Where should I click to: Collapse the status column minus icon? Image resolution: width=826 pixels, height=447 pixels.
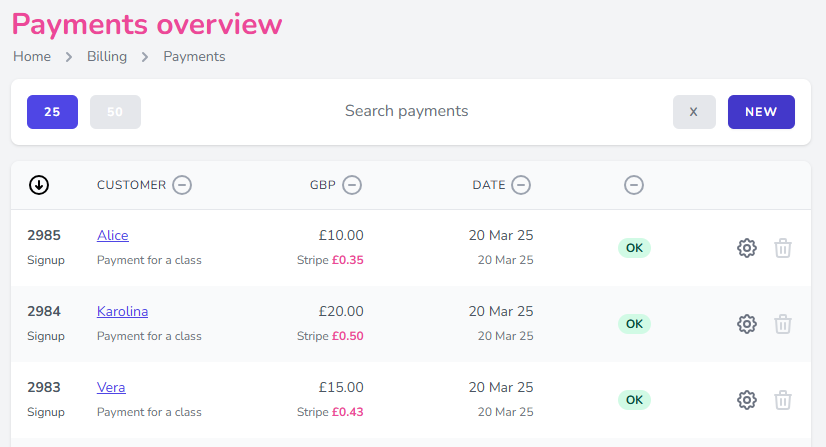(x=634, y=185)
